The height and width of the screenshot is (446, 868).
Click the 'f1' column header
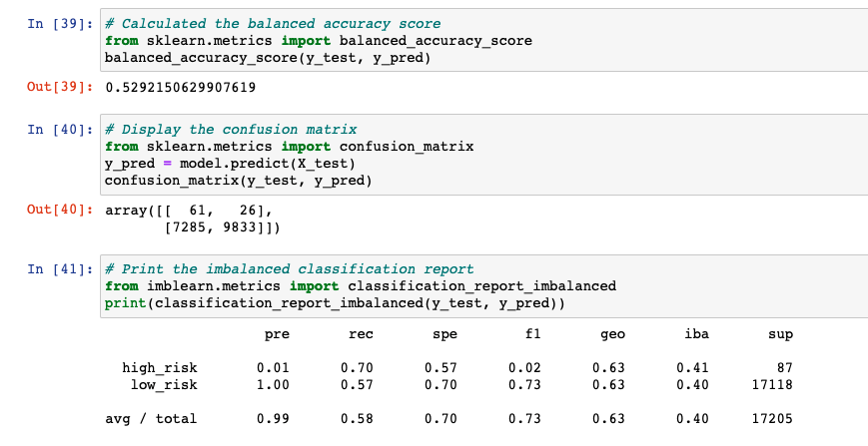[533, 334]
